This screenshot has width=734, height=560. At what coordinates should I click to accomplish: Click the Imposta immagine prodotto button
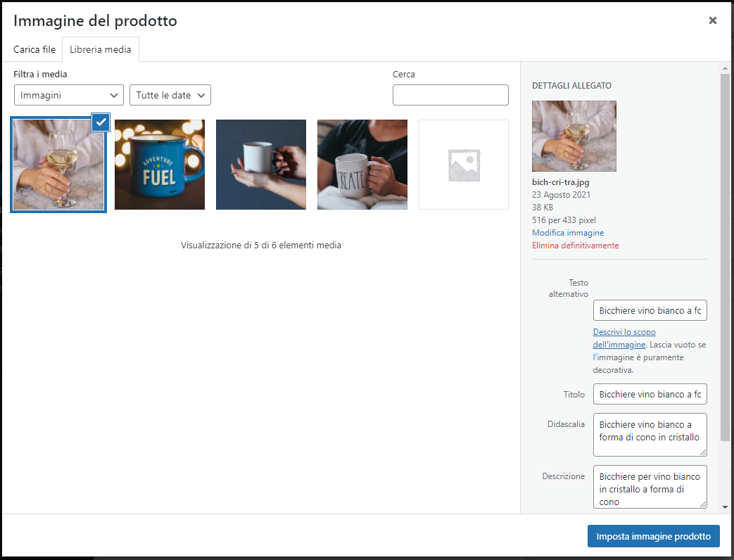pyautogui.click(x=653, y=536)
